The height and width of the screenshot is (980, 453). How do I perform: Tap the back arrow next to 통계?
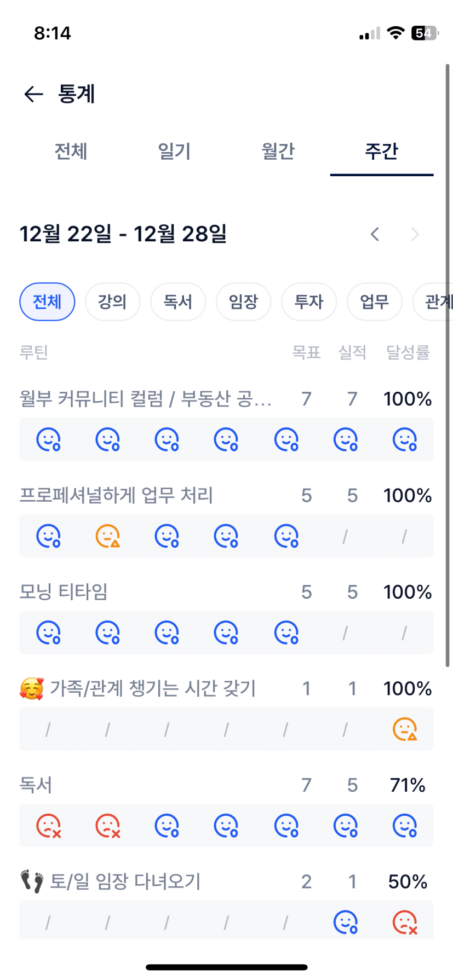(x=33, y=94)
